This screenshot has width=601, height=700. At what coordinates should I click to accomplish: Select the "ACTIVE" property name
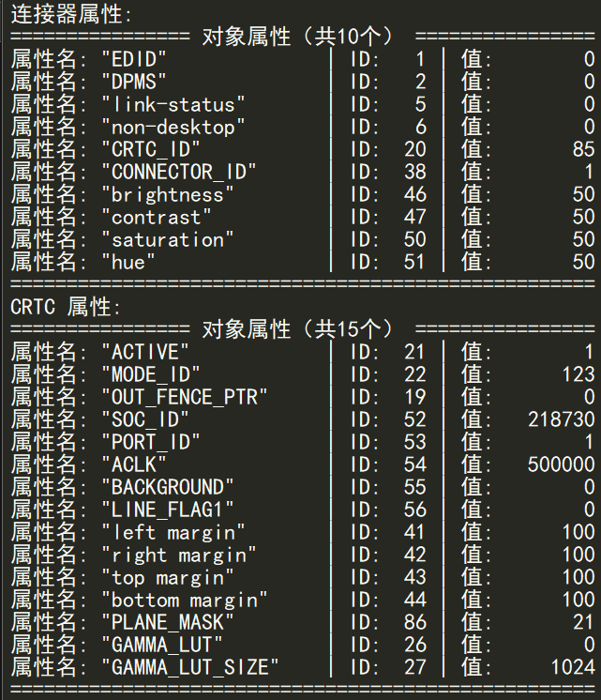tap(145, 352)
